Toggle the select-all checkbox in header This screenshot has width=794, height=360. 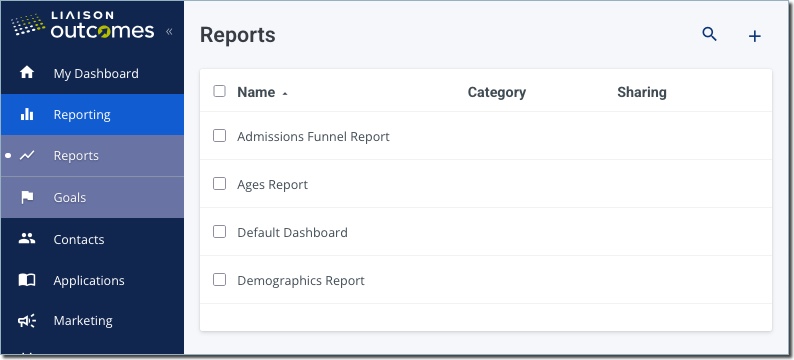(219, 91)
